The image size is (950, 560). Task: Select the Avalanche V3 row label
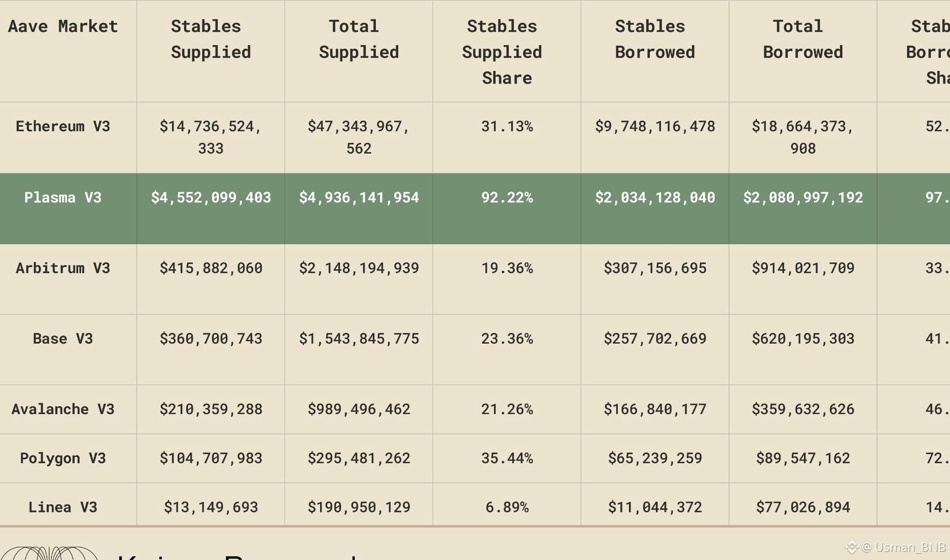click(63, 409)
